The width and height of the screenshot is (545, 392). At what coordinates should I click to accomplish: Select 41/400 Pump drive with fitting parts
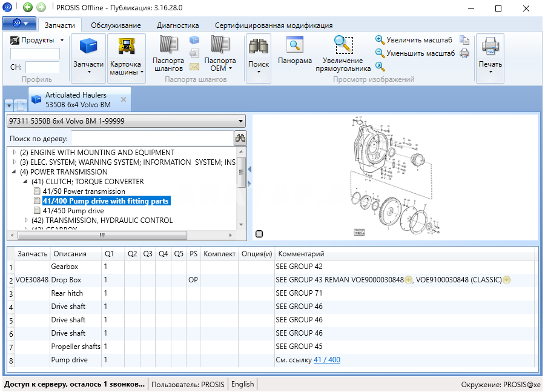point(106,201)
